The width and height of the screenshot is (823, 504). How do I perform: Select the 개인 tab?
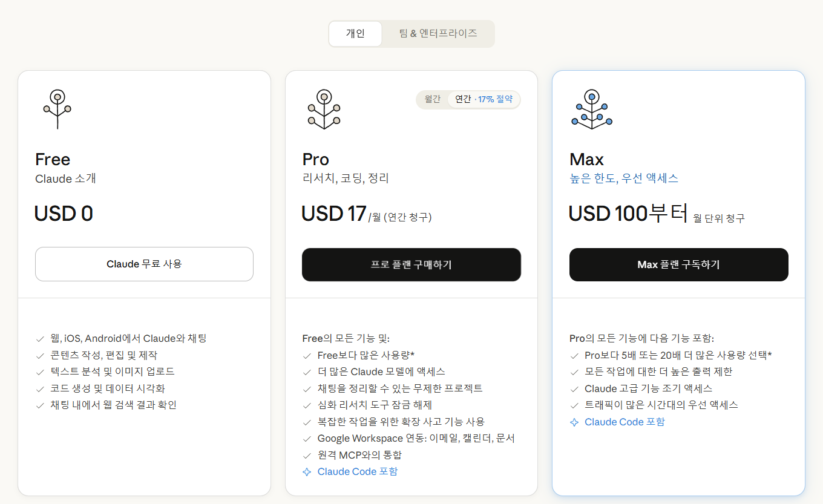pos(355,34)
